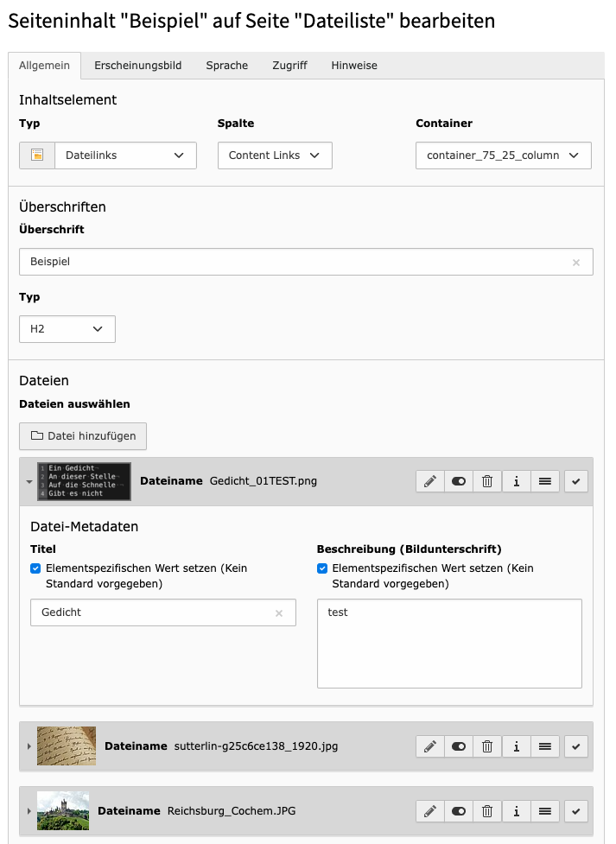Expand the sutterlin-g25c6ce138_1920.jpg file entry
Viewport: 616px width, 844px height.
click(x=29, y=746)
